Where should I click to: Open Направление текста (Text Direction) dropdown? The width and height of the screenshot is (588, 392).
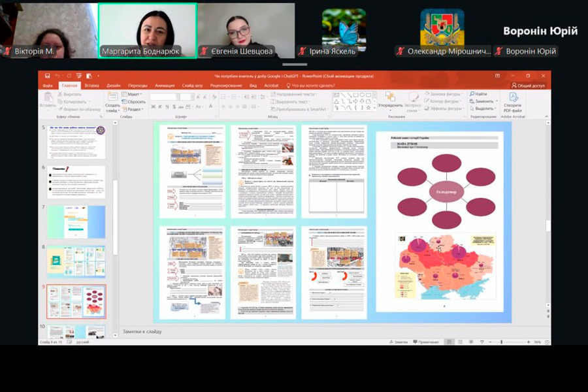[x=293, y=94]
